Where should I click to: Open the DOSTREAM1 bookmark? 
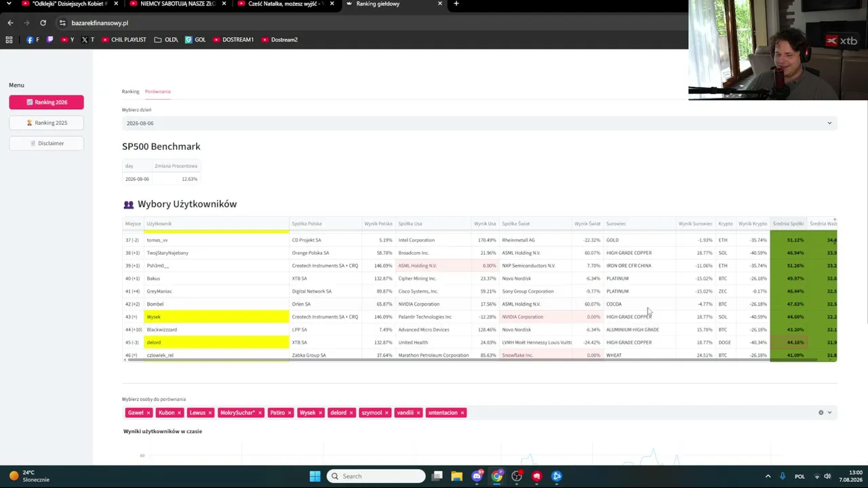233,40
